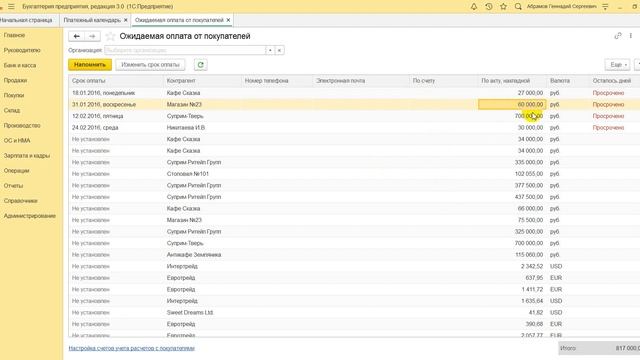Open the vertical dots more menu
640x360 pixels.
(631, 36)
